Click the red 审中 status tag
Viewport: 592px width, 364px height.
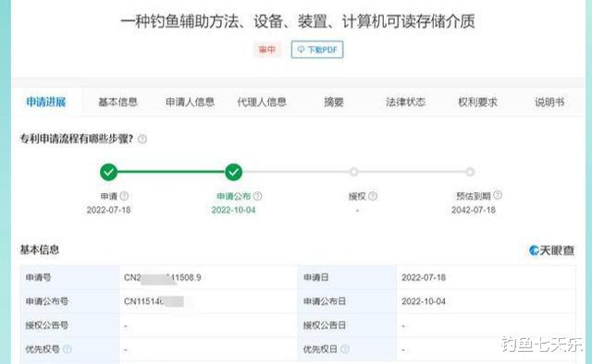(267, 49)
